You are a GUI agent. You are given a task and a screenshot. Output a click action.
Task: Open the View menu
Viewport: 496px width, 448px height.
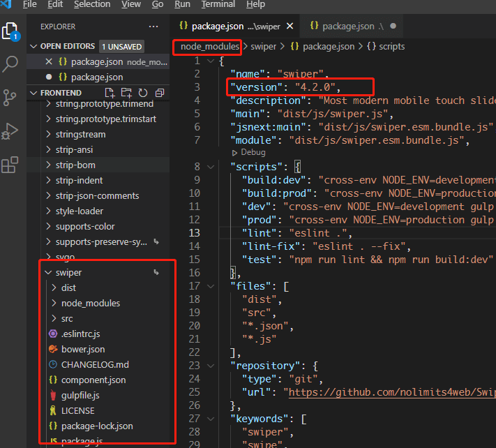click(x=131, y=4)
